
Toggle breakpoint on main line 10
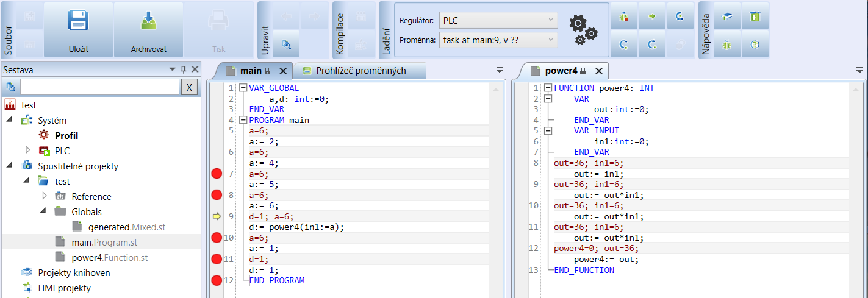(216, 238)
